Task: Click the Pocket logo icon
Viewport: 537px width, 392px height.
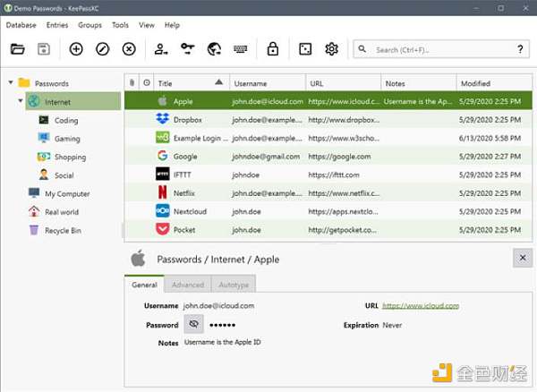Action: click(163, 229)
